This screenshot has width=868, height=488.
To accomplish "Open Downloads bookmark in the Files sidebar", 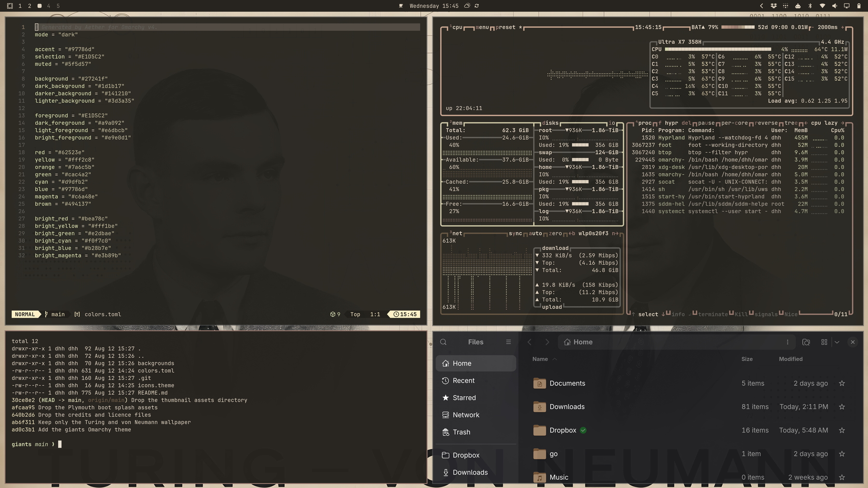I will [476, 473].
